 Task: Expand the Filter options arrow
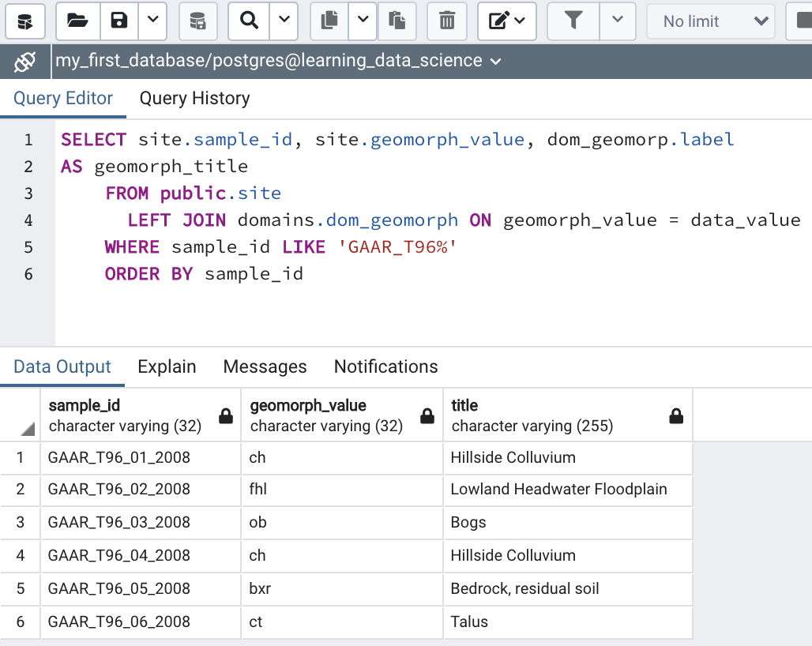point(618,21)
